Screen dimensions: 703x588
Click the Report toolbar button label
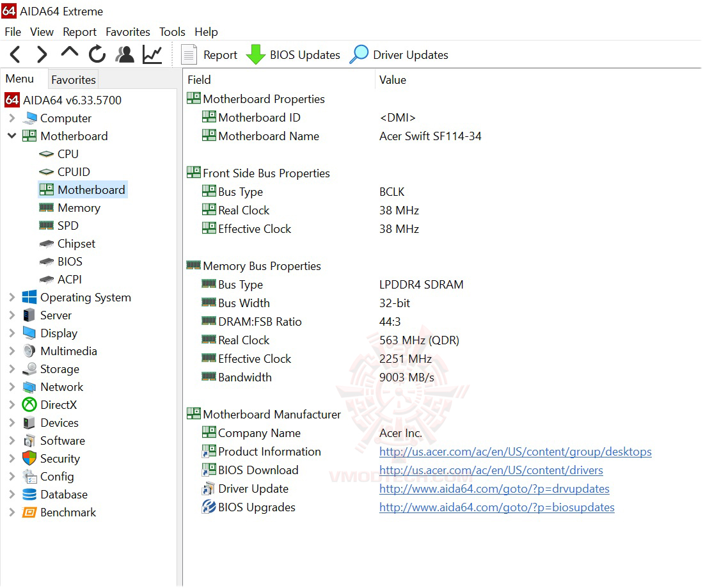220,55
